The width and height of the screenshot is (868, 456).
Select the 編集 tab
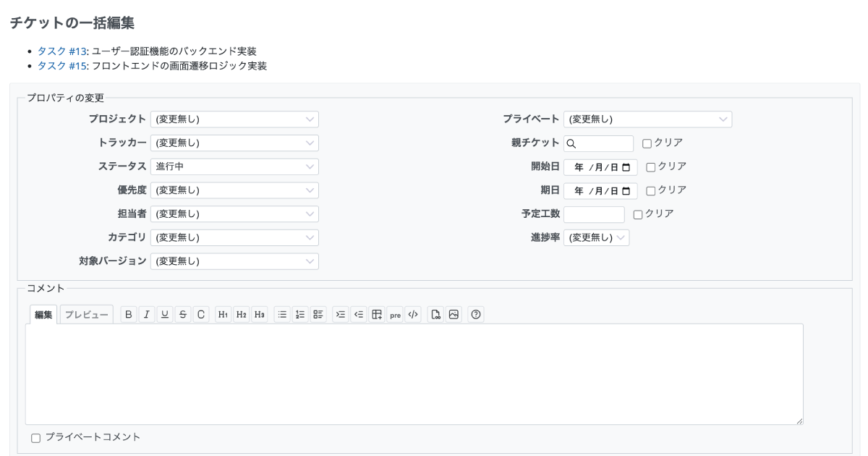click(x=43, y=315)
